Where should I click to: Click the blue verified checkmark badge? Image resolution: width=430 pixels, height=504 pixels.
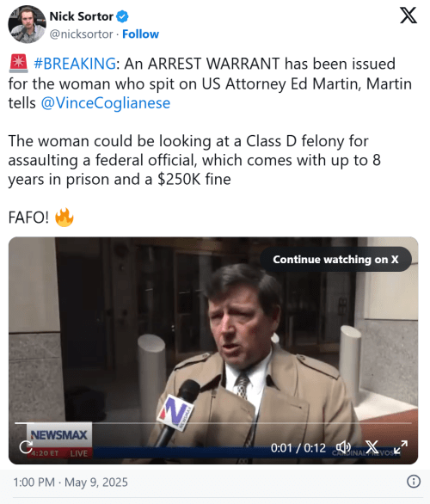(122, 16)
